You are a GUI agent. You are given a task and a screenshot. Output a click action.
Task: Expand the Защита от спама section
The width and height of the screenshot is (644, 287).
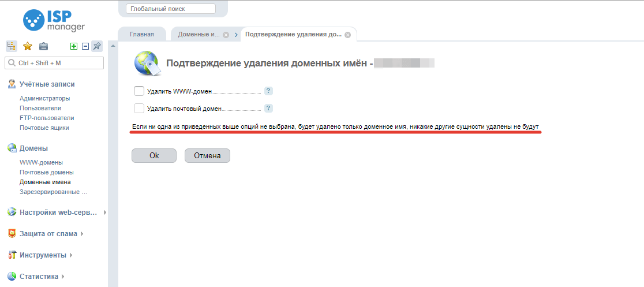click(49, 233)
